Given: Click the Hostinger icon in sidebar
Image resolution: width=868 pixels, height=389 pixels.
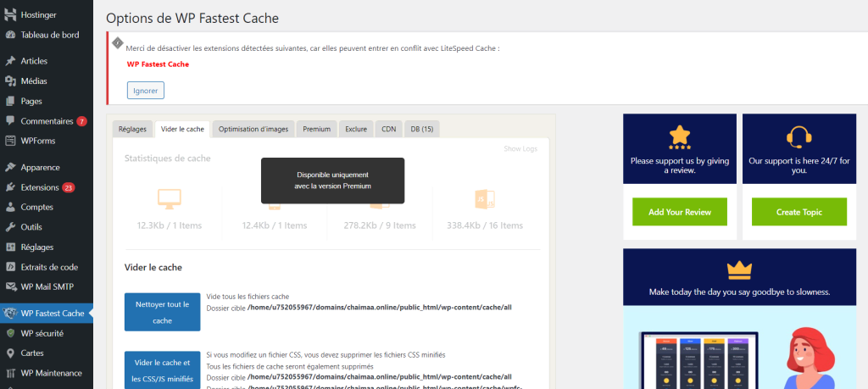Looking at the screenshot, I should click(x=10, y=15).
